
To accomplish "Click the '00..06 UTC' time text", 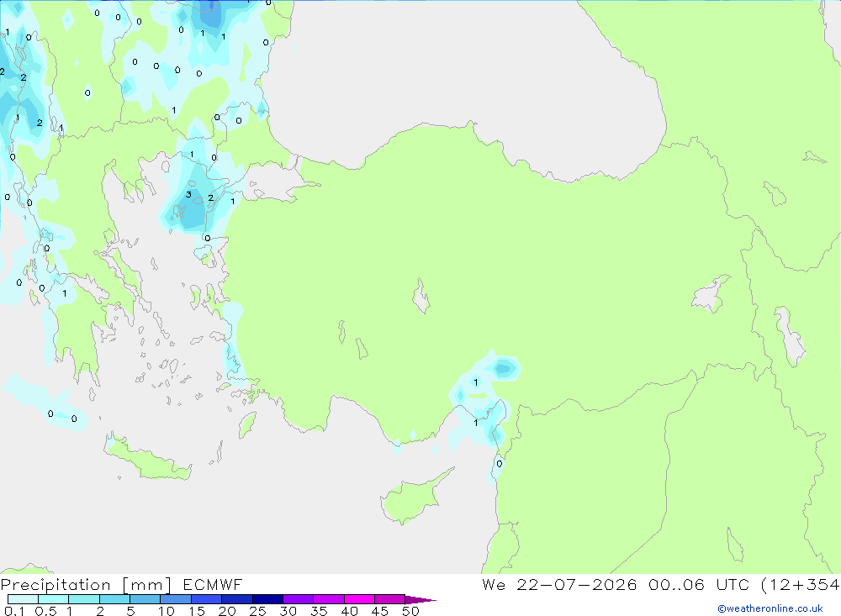I will (x=698, y=584).
